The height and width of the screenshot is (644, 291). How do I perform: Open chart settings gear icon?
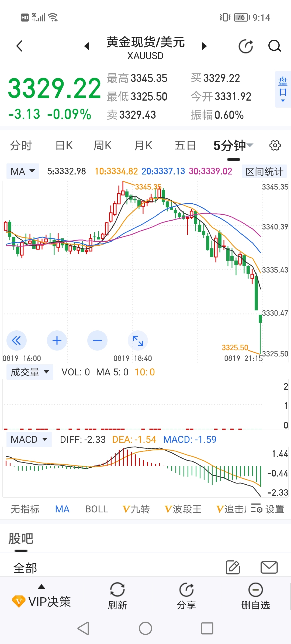tap(275, 146)
